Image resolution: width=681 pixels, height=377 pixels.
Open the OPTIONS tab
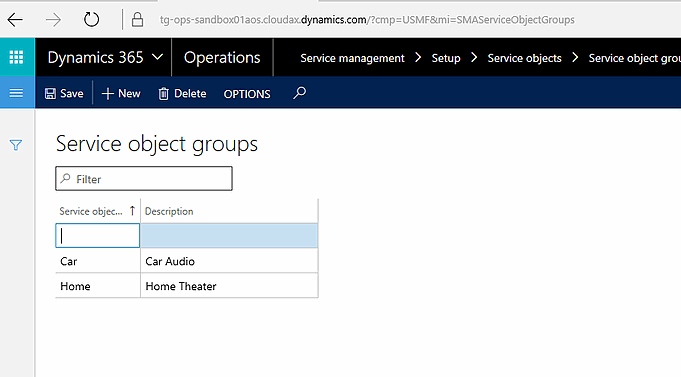click(x=247, y=94)
